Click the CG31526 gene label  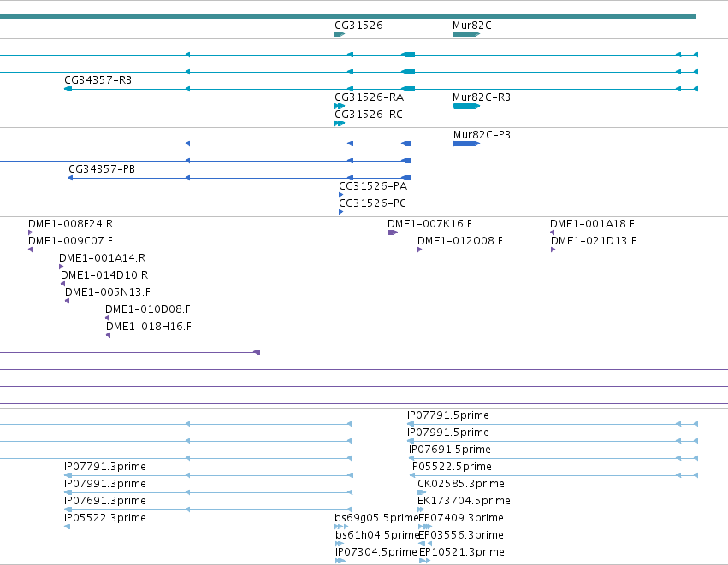click(x=358, y=26)
